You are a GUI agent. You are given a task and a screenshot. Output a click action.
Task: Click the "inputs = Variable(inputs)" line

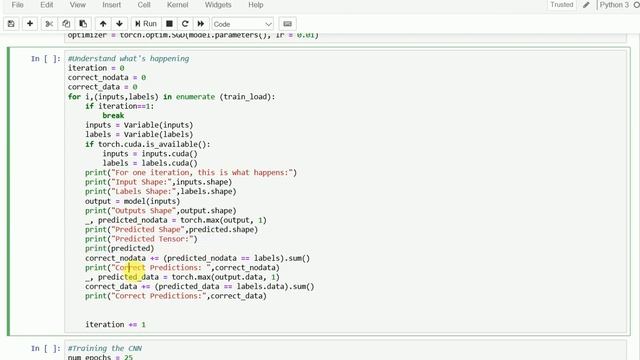(x=139, y=125)
